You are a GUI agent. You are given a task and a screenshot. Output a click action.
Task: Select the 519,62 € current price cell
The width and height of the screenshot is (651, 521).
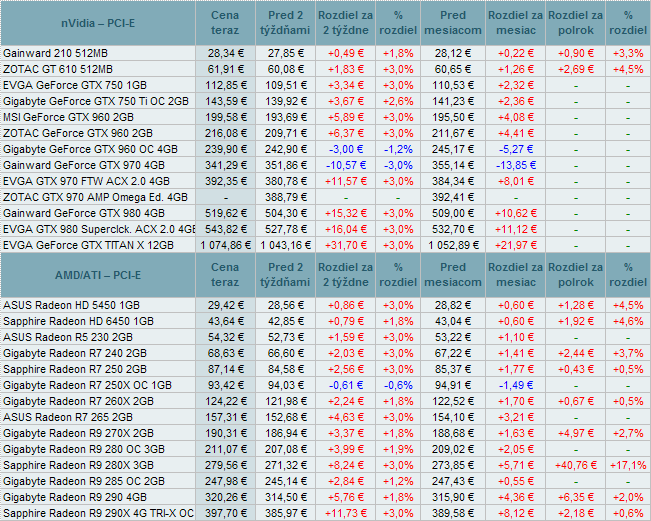[225, 213]
